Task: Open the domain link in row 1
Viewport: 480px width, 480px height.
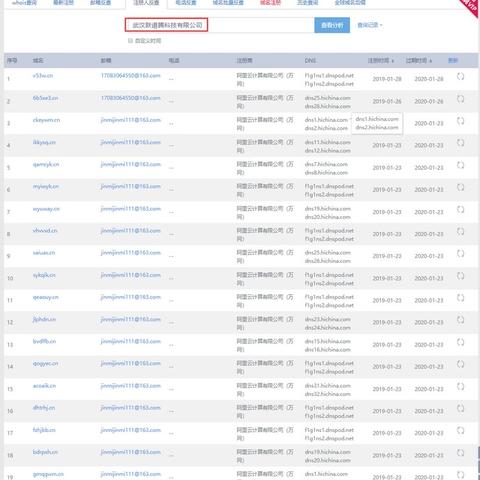Action: click(43, 76)
